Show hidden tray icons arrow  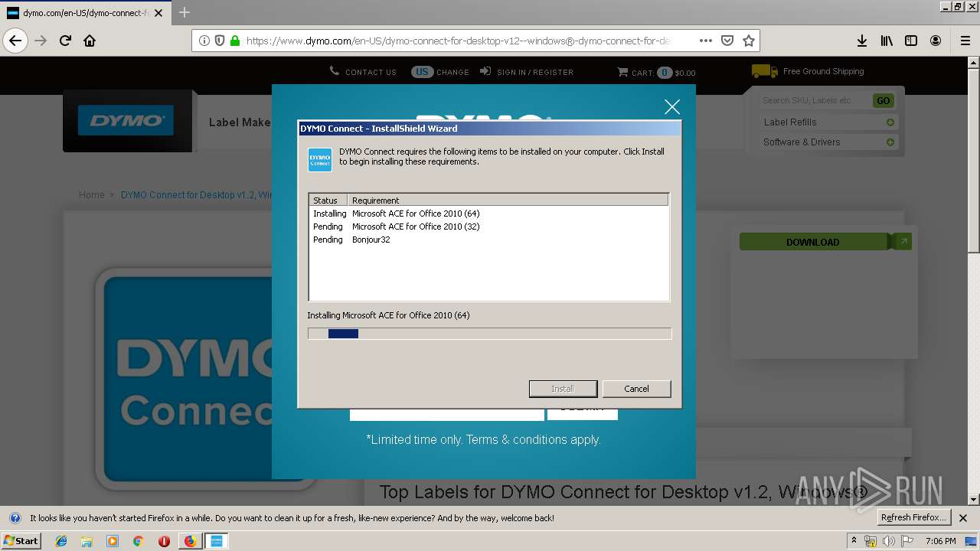(x=854, y=541)
